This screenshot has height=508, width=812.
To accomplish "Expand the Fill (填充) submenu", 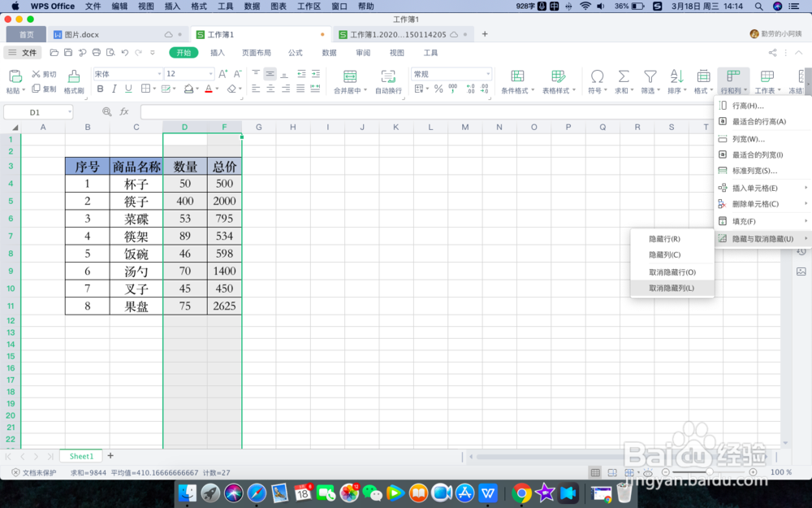I will [762, 221].
